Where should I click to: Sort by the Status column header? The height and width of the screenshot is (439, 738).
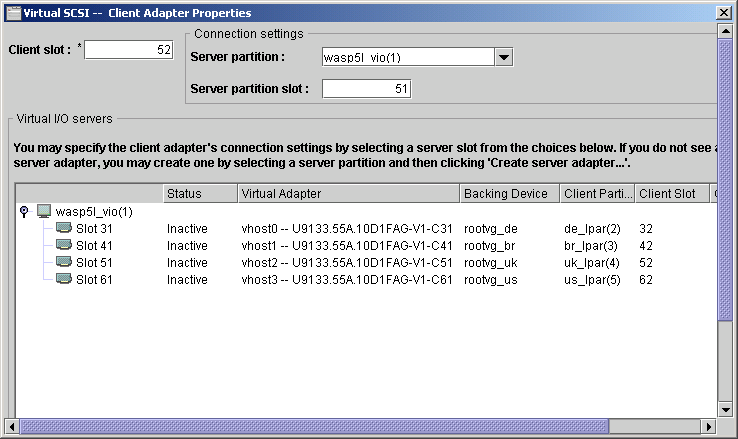pos(201,194)
